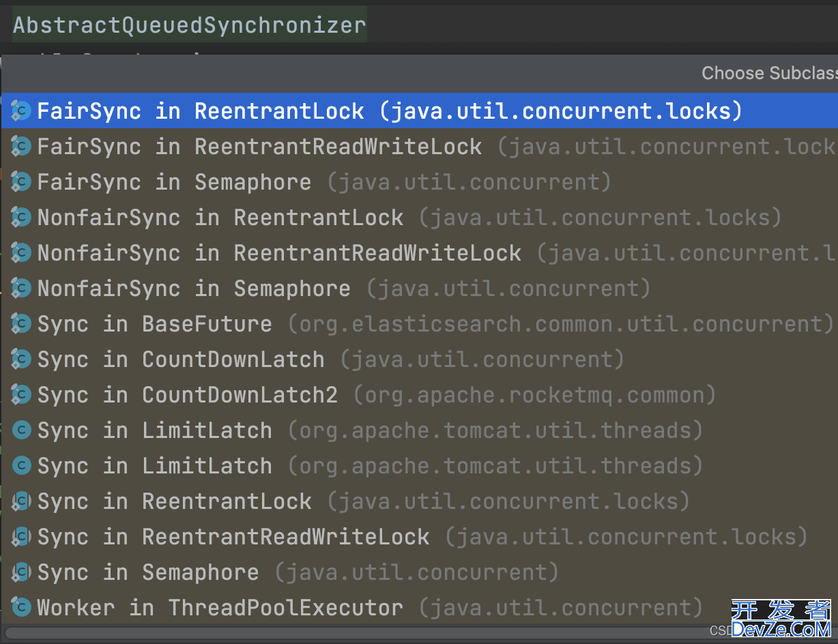Click the Choose Subclass popup title
838x644 pixels.
tap(768, 73)
